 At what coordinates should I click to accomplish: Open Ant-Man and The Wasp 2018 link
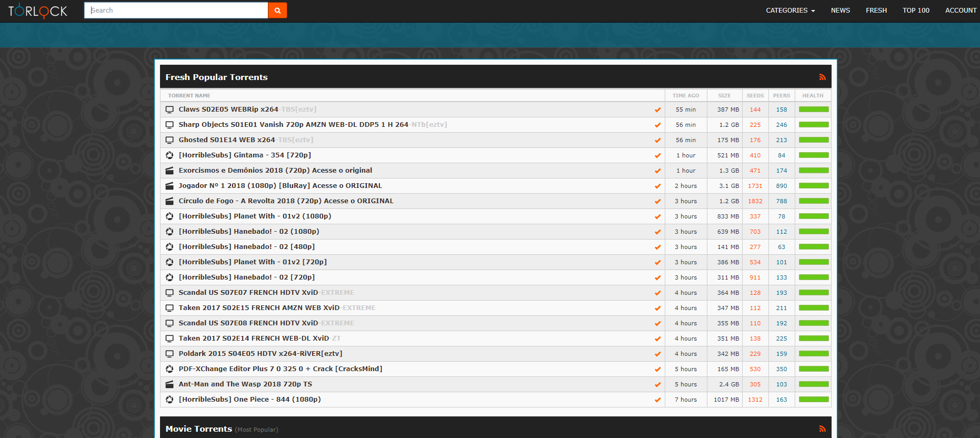(x=245, y=384)
